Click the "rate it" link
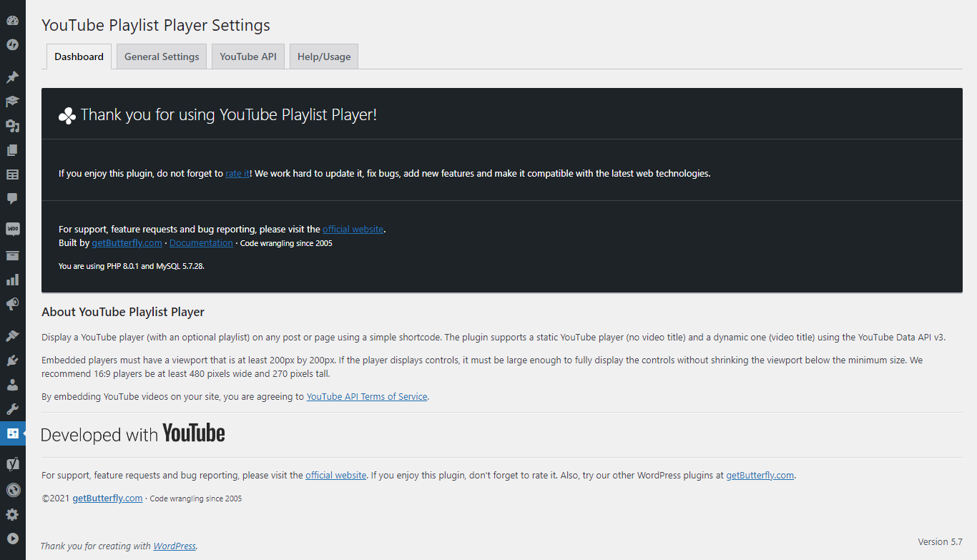The width and height of the screenshot is (977, 560). pos(237,173)
